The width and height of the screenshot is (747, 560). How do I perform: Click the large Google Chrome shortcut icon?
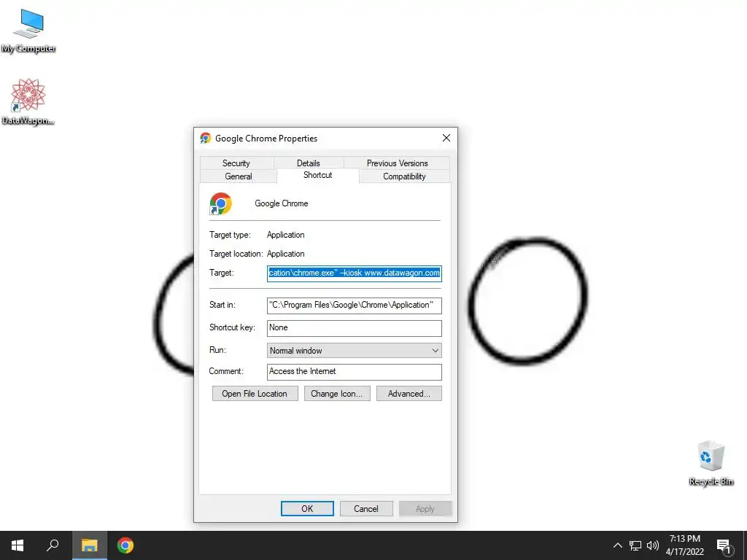pos(220,204)
